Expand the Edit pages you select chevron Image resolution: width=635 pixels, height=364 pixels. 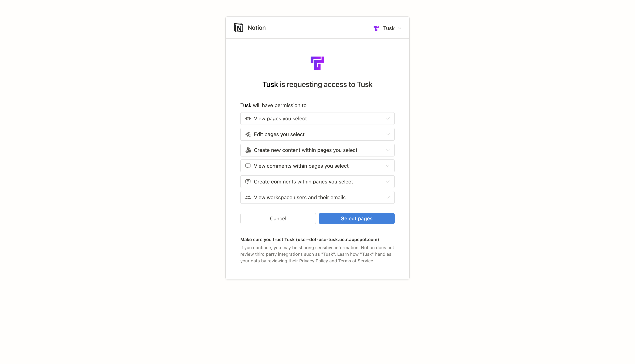(388, 134)
